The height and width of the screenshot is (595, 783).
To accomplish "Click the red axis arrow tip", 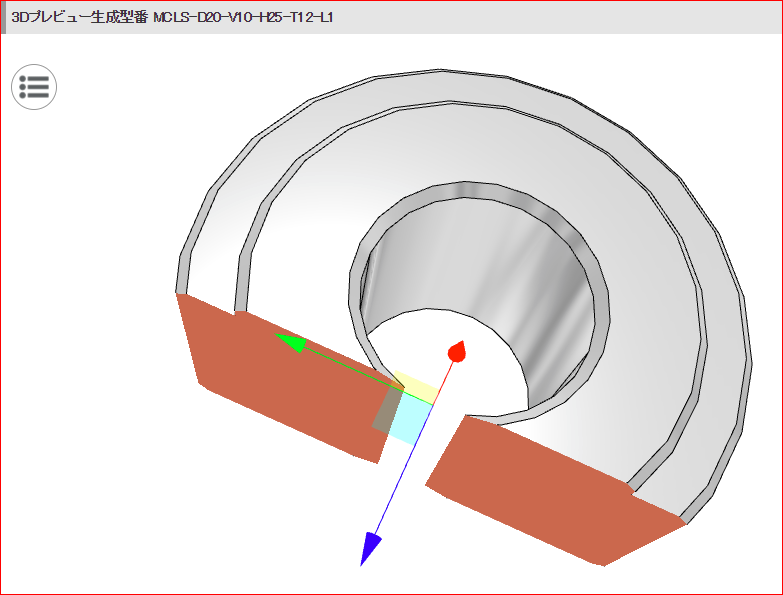I will (x=456, y=351).
